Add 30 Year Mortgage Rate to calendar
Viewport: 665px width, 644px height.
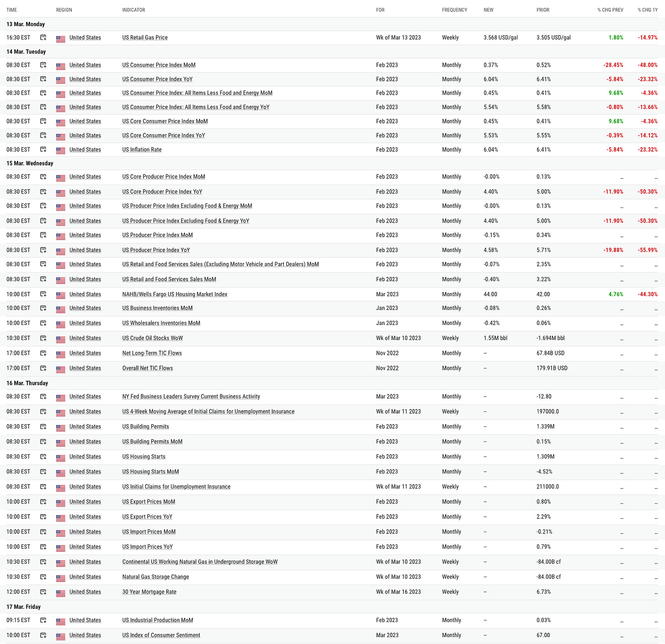click(x=43, y=592)
